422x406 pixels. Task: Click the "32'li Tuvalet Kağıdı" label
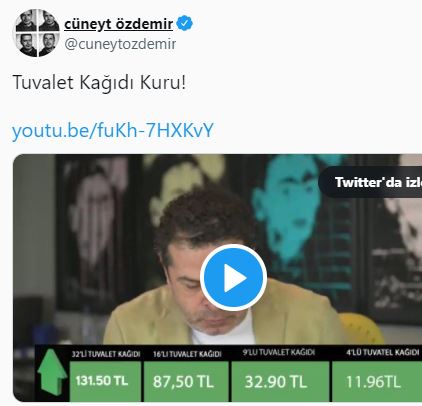click(x=106, y=354)
